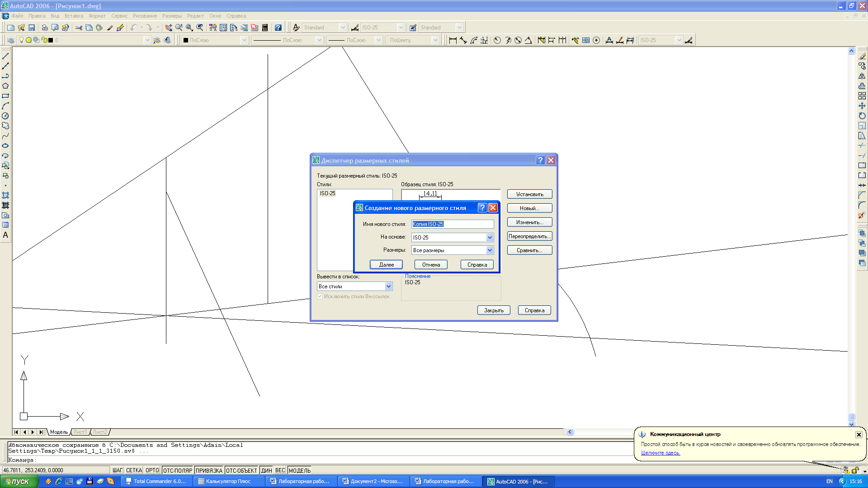Click the Aligned dimension icon
The height and width of the screenshot is (488, 868).
click(463, 40)
